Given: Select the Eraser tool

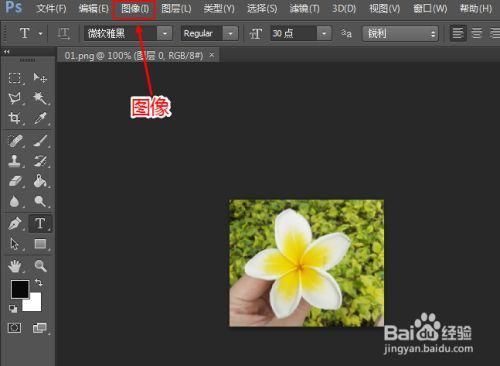Looking at the screenshot, I should tap(15, 181).
